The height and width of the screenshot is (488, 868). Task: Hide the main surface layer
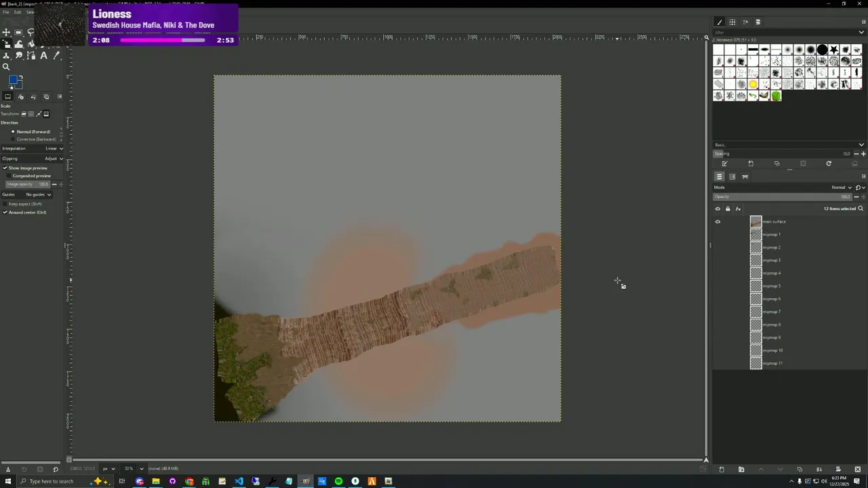click(717, 222)
